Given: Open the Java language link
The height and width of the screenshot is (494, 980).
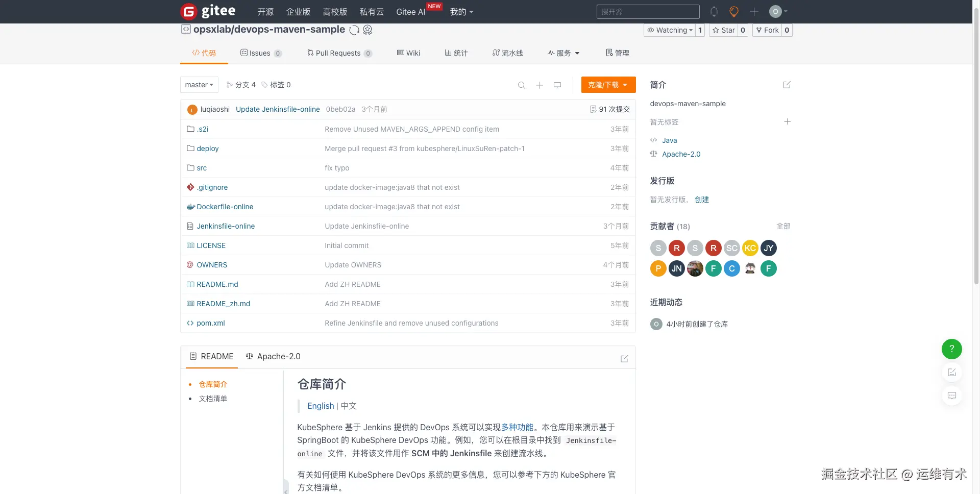Looking at the screenshot, I should pos(670,140).
